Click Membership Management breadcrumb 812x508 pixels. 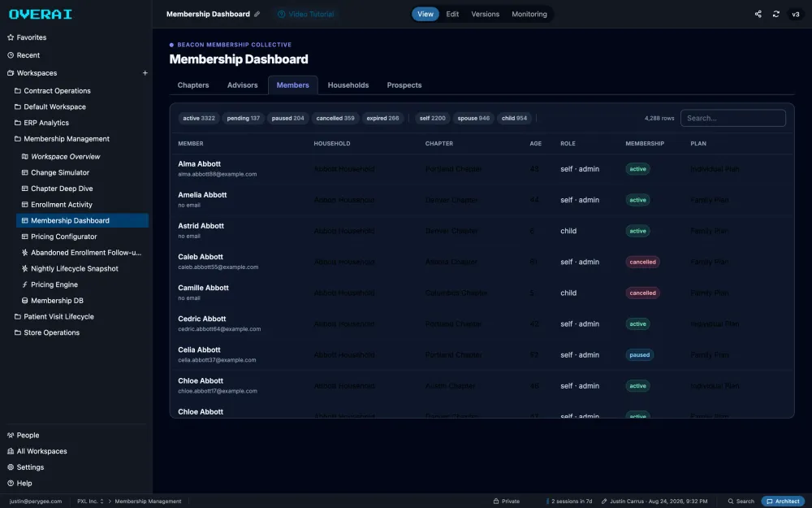click(148, 501)
